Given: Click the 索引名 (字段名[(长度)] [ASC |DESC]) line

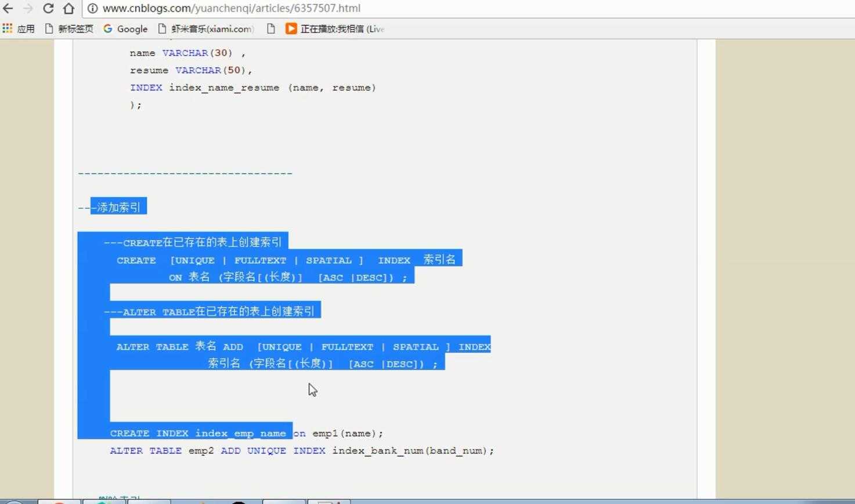Looking at the screenshot, I should (x=323, y=364).
